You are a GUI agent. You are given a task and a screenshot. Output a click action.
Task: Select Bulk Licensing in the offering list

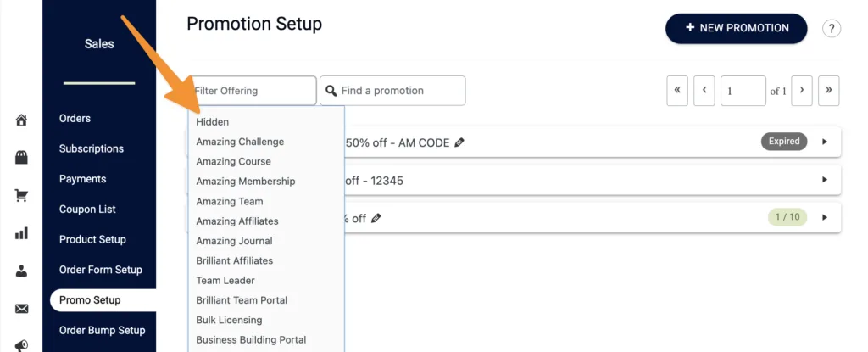tap(229, 320)
